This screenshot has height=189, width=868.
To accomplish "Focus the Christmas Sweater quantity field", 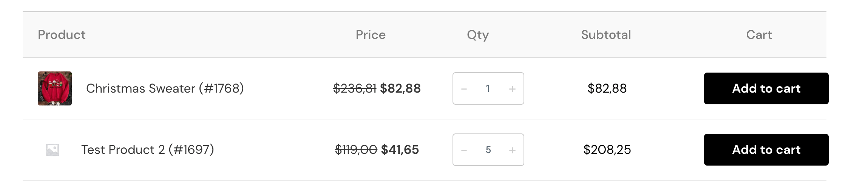I will (x=488, y=88).
